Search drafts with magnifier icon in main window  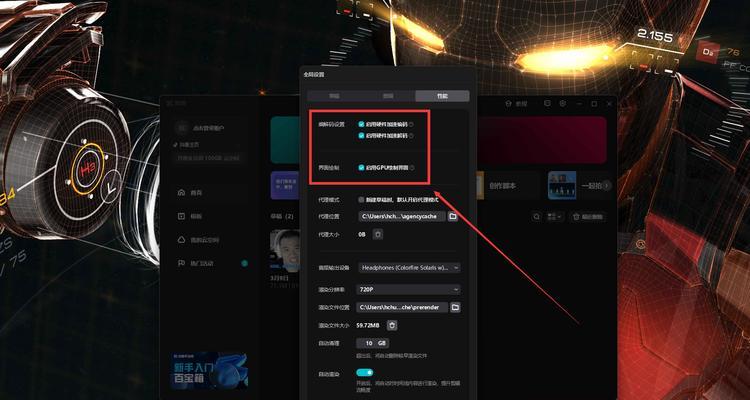coord(537,217)
